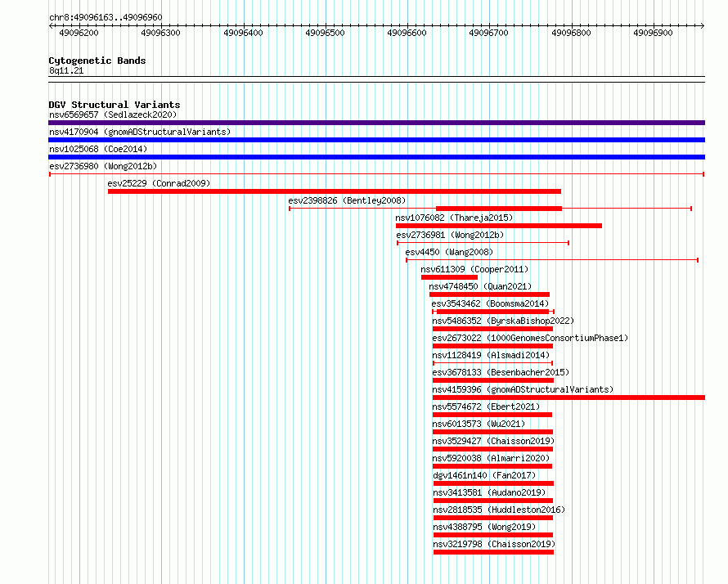
Task: Click nsv4388795 (Wong2019) label
Action: 484,527
